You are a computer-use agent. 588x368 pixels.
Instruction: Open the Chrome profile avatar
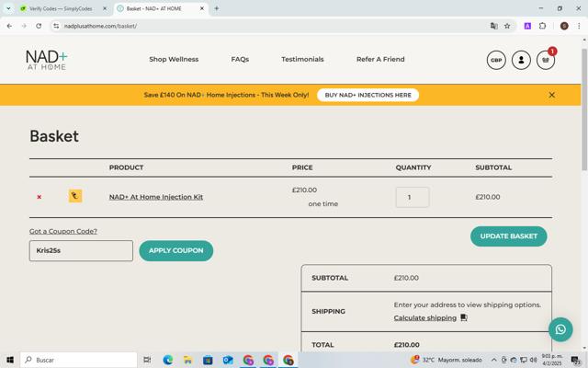[x=564, y=26]
